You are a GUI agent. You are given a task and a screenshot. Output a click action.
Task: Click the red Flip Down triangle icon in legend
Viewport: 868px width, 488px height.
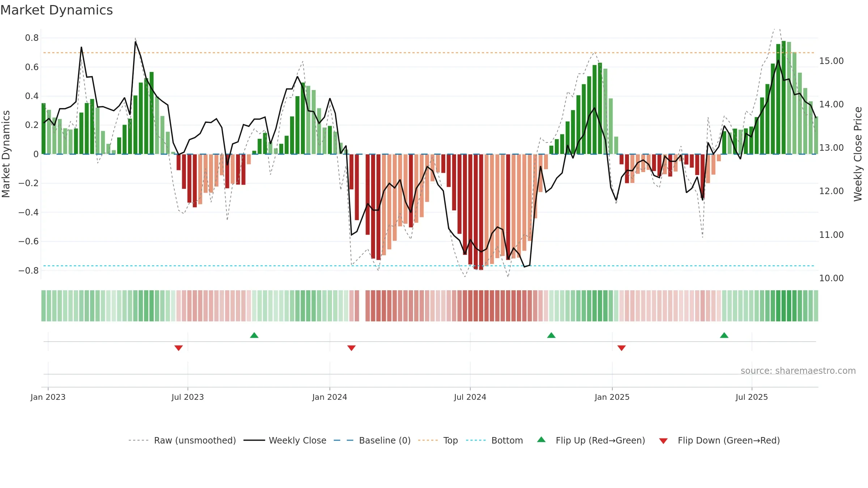click(x=663, y=441)
